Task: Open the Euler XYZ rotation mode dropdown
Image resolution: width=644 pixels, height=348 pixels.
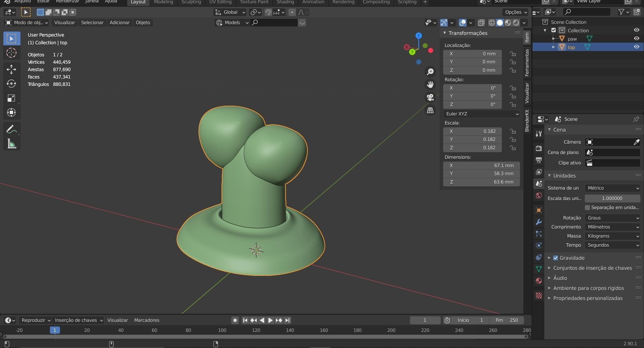Action: coord(481,114)
